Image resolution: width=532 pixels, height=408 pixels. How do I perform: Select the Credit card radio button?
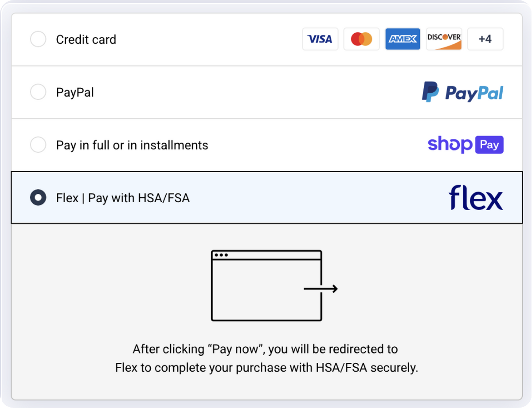click(38, 39)
